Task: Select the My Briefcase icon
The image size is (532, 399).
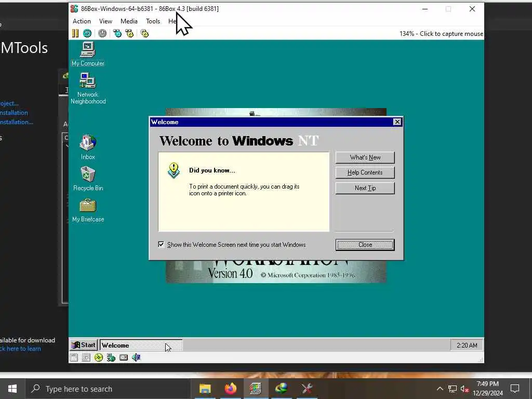Action: (88, 210)
